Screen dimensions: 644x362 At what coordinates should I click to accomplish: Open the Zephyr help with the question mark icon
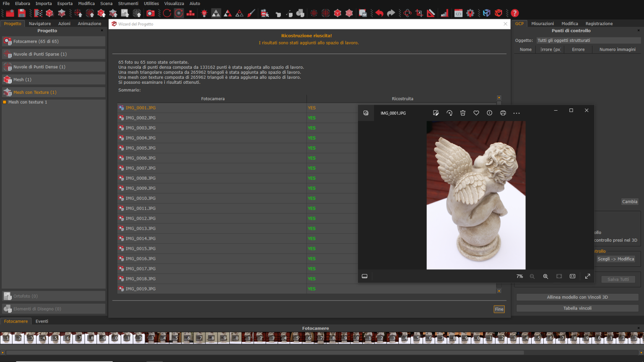tap(514, 13)
